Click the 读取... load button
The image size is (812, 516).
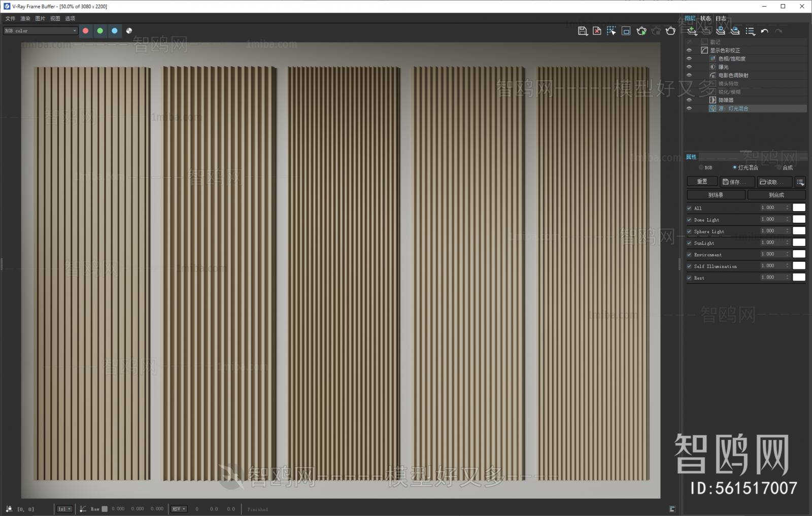click(774, 182)
